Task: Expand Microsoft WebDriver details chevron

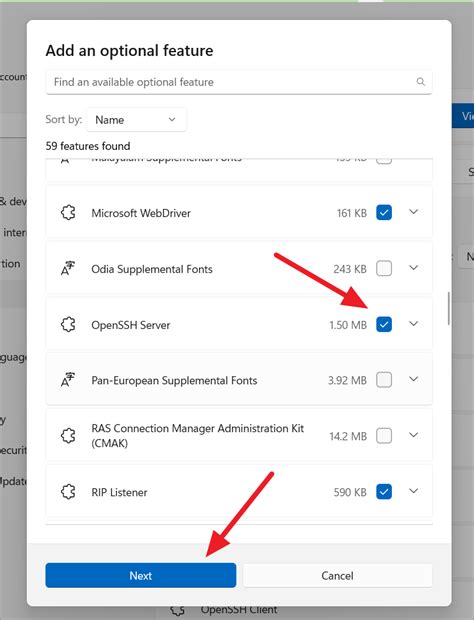Action: (x=414, y=212)
